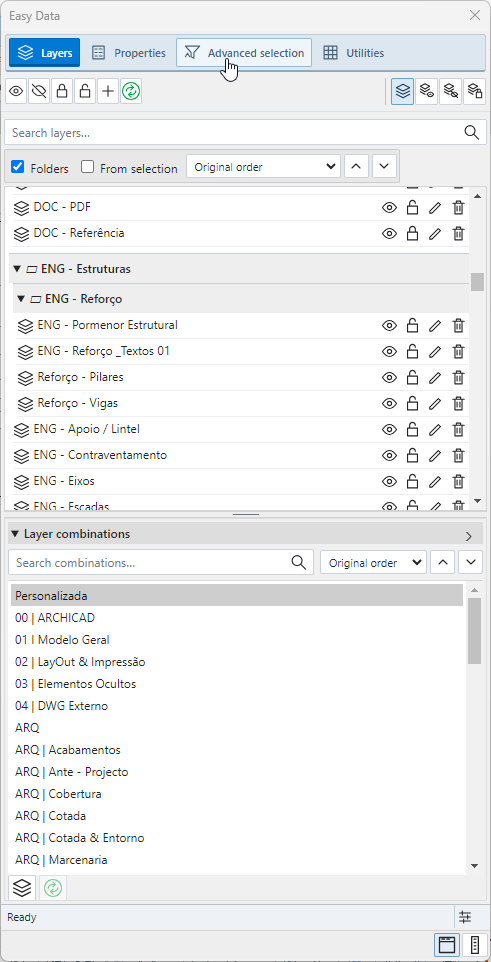Image resolution: width=491 pixels, height=962 pixels.
Task: Select the hidden layers filter icon
Action: click(450, 92)
